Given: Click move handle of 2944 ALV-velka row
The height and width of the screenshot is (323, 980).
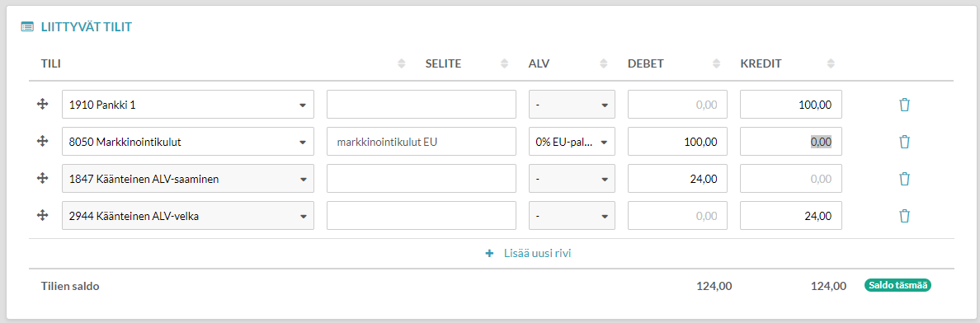Looking at the screenshot, I should coord(43,216).
